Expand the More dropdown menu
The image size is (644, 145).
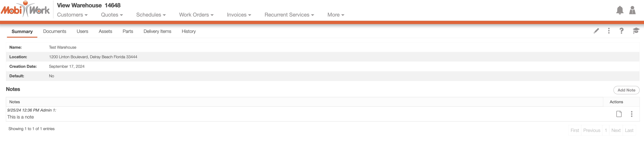click(336, 15)
